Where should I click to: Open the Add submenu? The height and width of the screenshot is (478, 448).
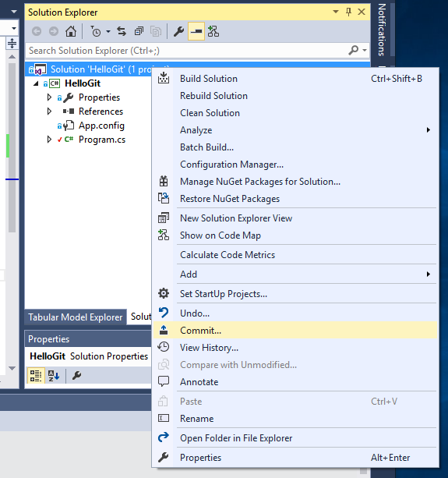295,274
